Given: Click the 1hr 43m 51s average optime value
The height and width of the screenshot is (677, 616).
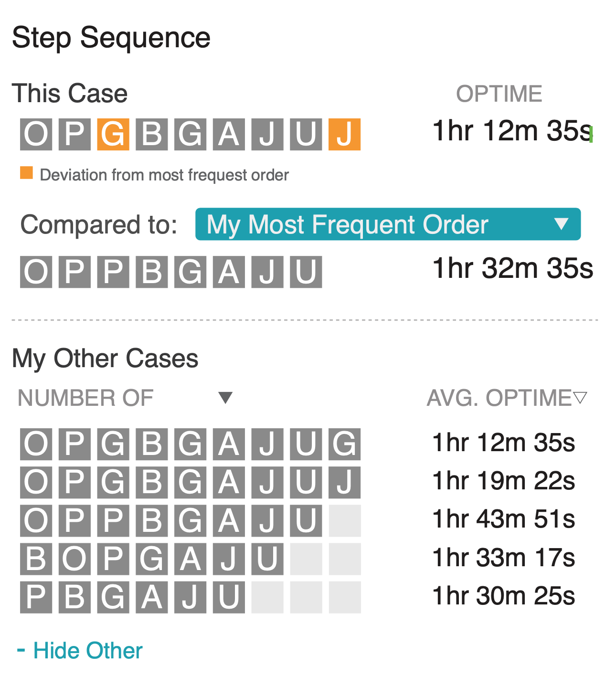Looking at the screenshot, I should click(x=503, y=519).
